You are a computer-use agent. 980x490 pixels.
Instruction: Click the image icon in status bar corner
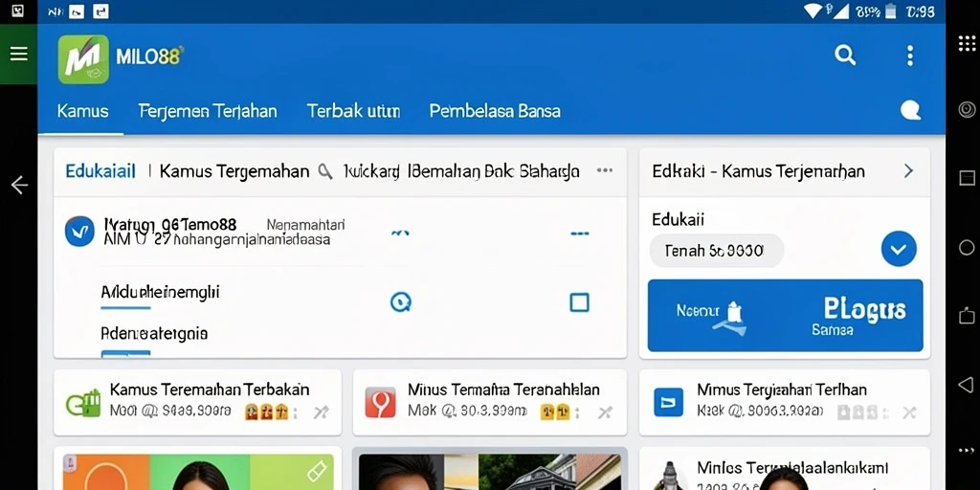17,11
